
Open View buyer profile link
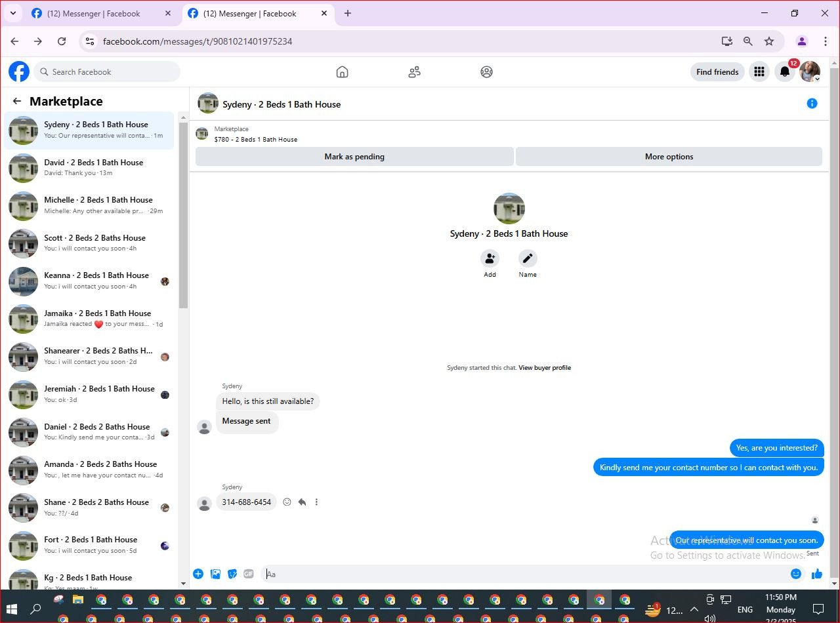(545, 368)
